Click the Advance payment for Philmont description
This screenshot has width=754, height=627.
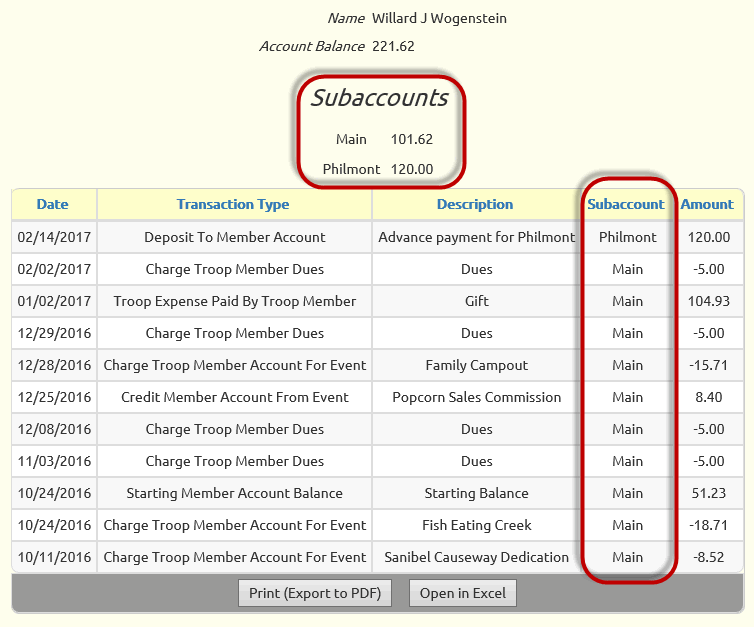(477, 237)
